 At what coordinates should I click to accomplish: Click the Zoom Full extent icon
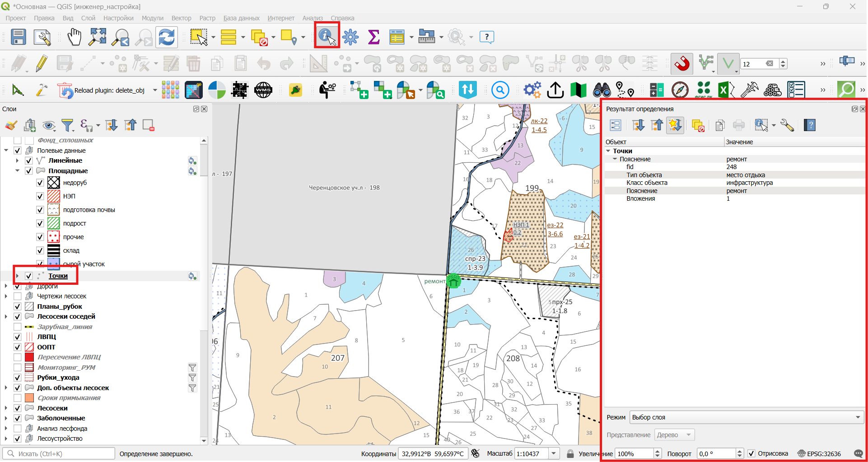97,37
